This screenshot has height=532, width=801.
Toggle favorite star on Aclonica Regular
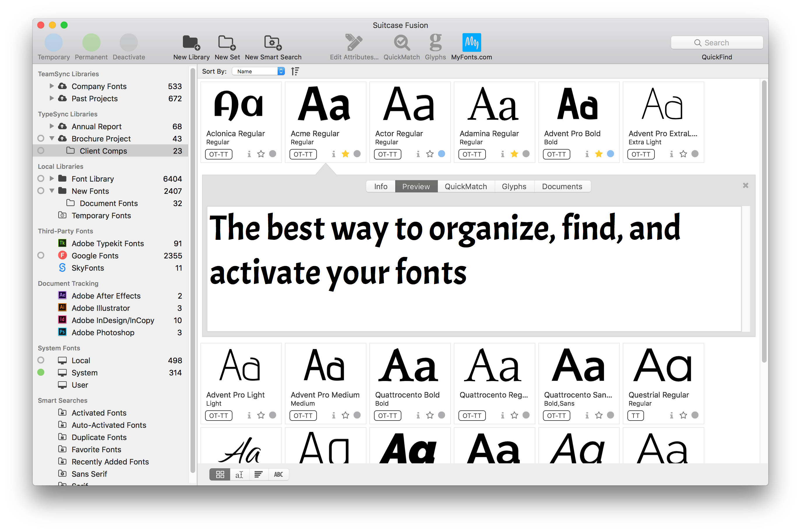[x=261, y=154]
